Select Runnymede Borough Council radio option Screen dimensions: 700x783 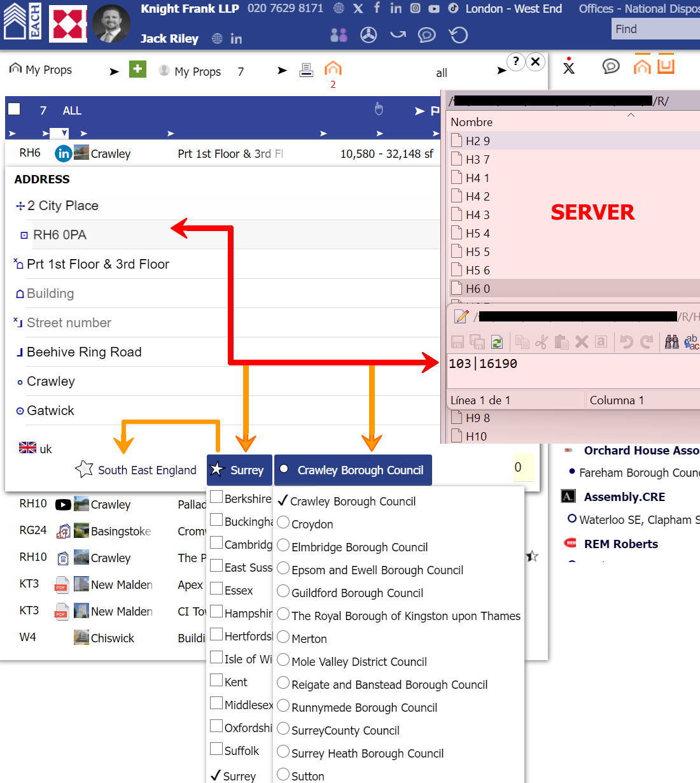283,707
